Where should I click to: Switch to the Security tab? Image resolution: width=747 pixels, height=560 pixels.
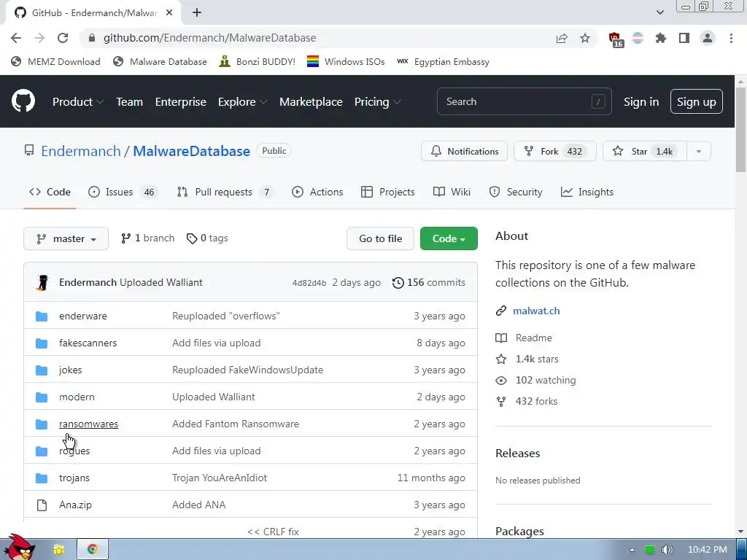pos(516,192)
